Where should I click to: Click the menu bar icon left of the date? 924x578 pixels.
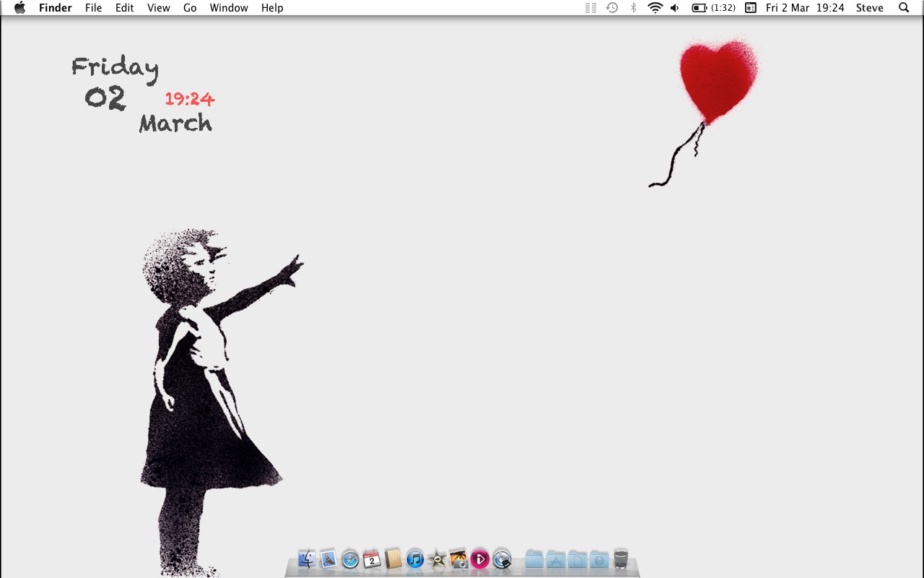(x=751, y=8)
